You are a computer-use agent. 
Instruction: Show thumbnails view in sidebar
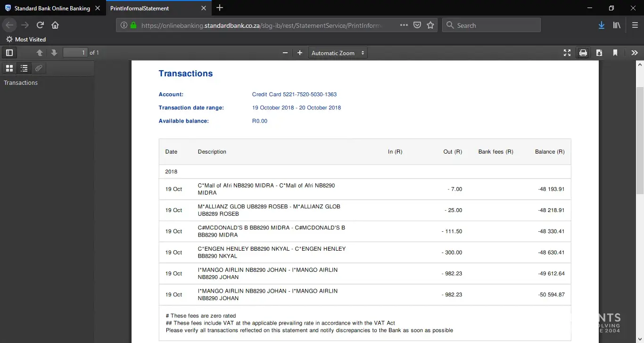[9, 68]
